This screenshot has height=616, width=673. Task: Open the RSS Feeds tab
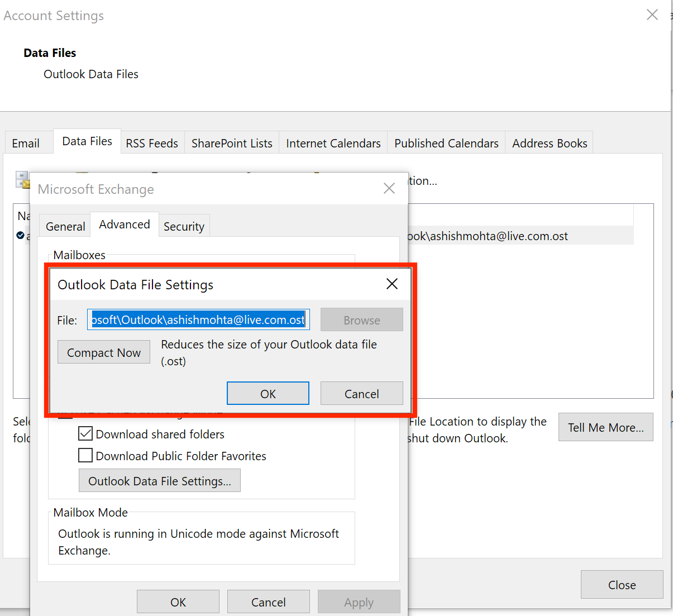151,143
